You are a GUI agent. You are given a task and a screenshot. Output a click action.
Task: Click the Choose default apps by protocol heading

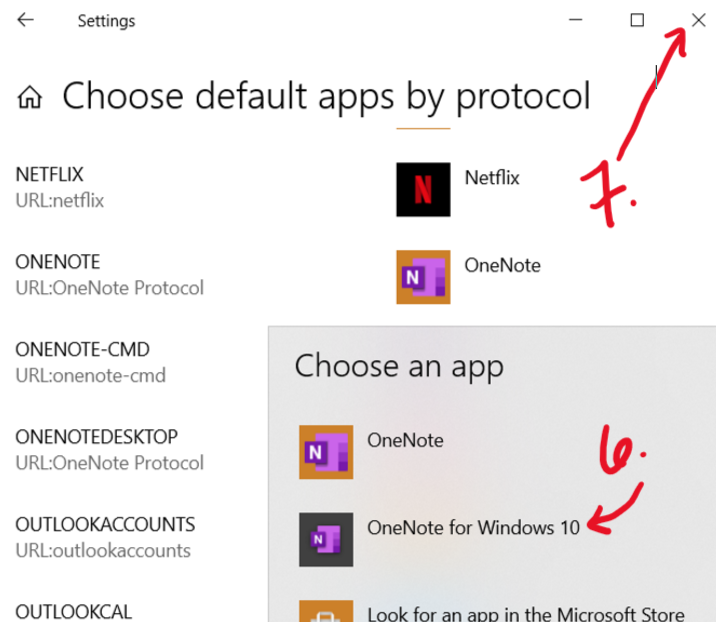coord(326,97)
